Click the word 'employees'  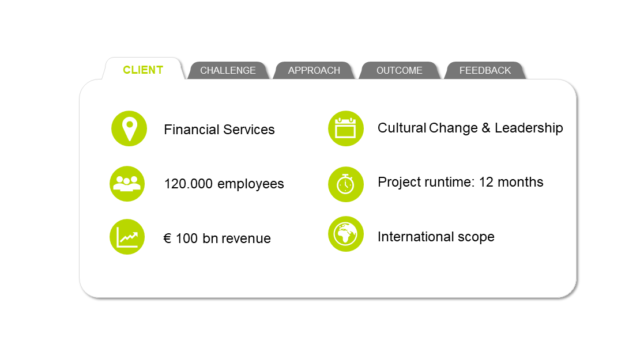(x=251, y=184)
